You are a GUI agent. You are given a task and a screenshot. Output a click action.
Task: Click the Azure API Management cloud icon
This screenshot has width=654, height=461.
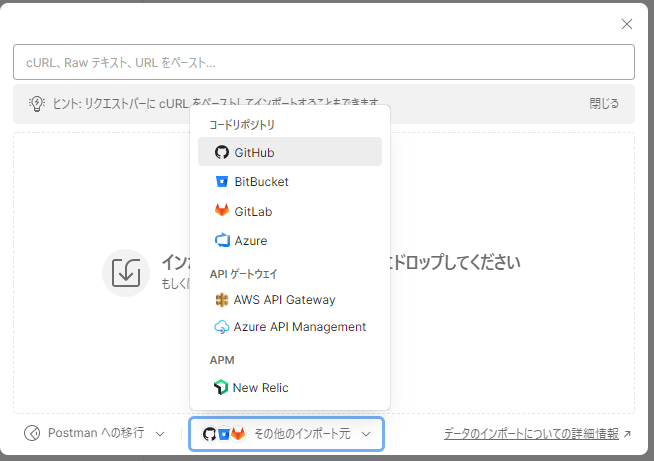coord(221,327)
